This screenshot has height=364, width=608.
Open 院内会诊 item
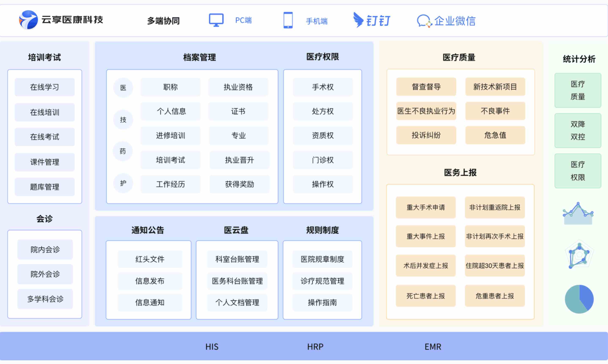(45, 250)
